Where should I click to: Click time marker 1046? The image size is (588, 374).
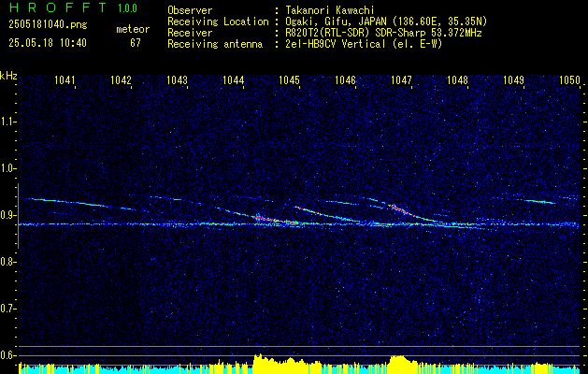click(x=345, y=79)
